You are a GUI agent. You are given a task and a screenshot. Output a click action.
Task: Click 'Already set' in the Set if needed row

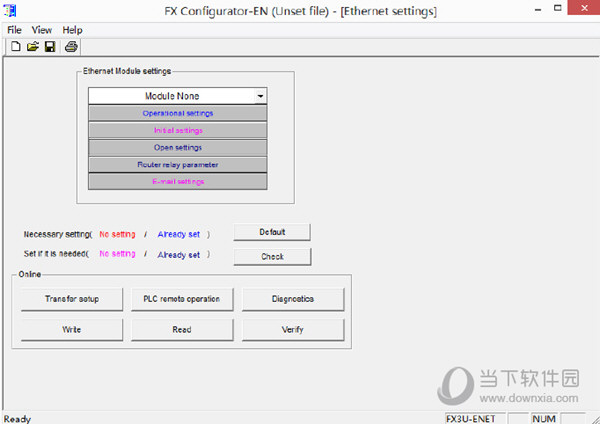click(179, 254)
